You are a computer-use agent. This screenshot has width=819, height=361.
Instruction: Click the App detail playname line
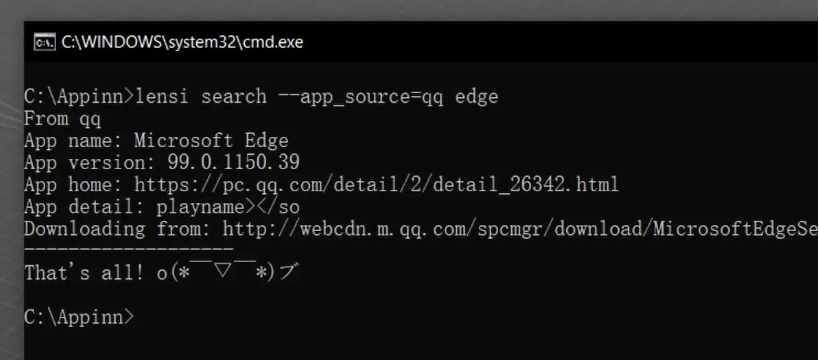[162, 207]
